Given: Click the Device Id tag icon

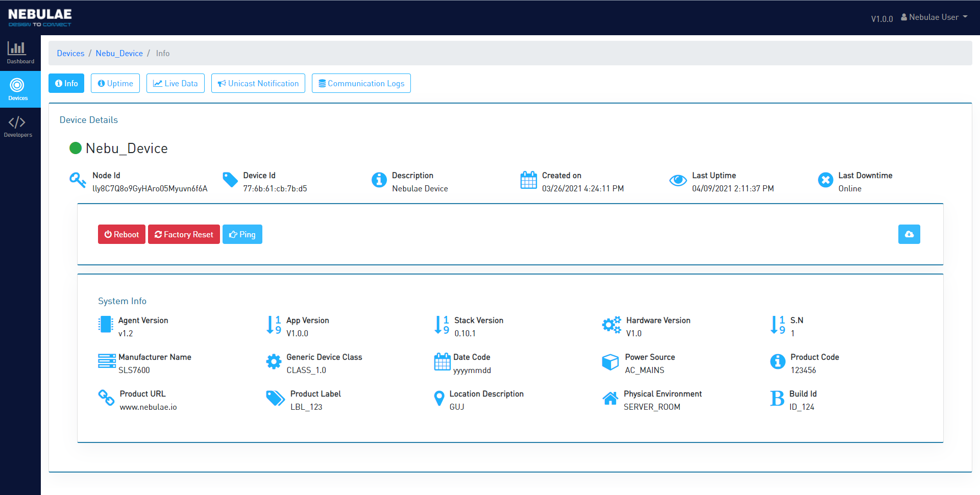Looking at the screenshot, I should click(x=230, y=180).
